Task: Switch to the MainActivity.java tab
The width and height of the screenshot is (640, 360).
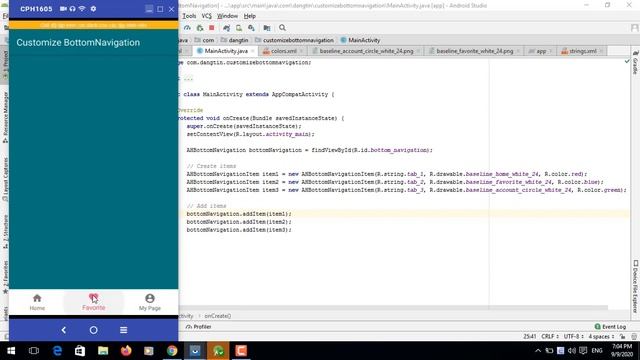Action: [226, 51]
